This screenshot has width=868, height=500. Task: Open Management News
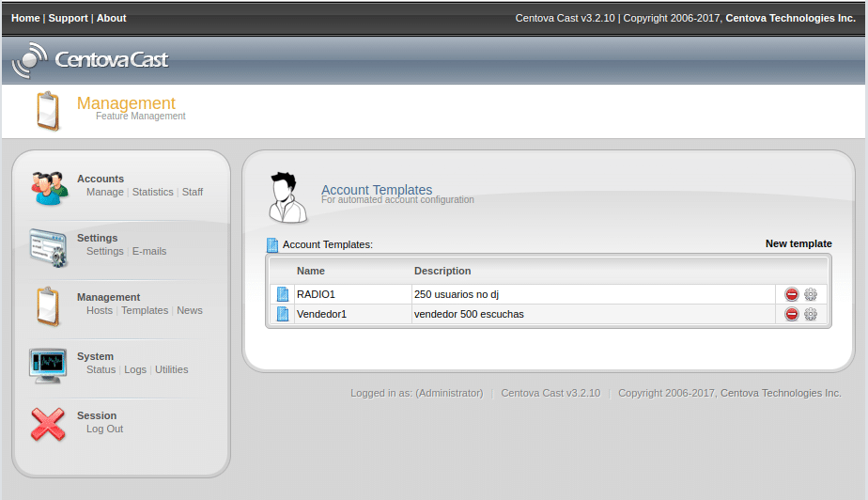click(x=190, y=311)
